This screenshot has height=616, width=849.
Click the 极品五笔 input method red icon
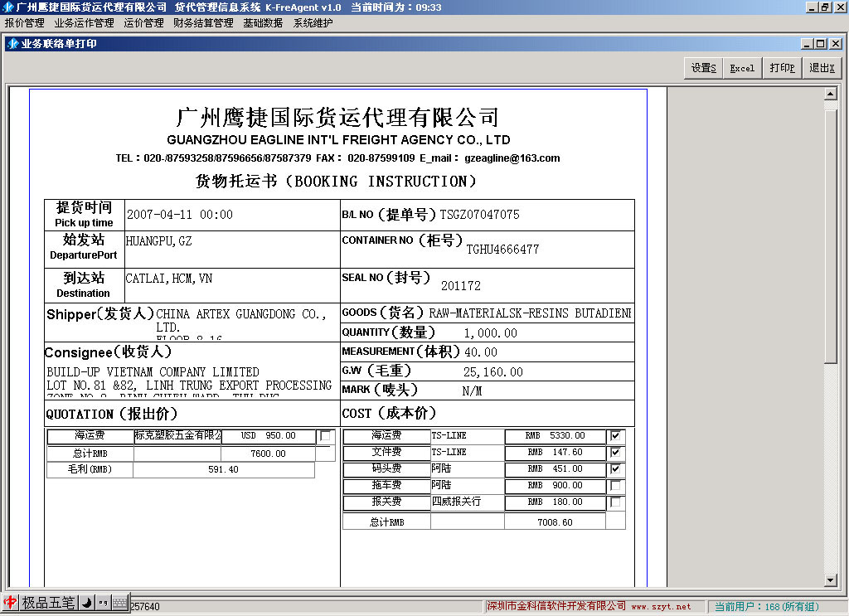(x=10, y=602)
